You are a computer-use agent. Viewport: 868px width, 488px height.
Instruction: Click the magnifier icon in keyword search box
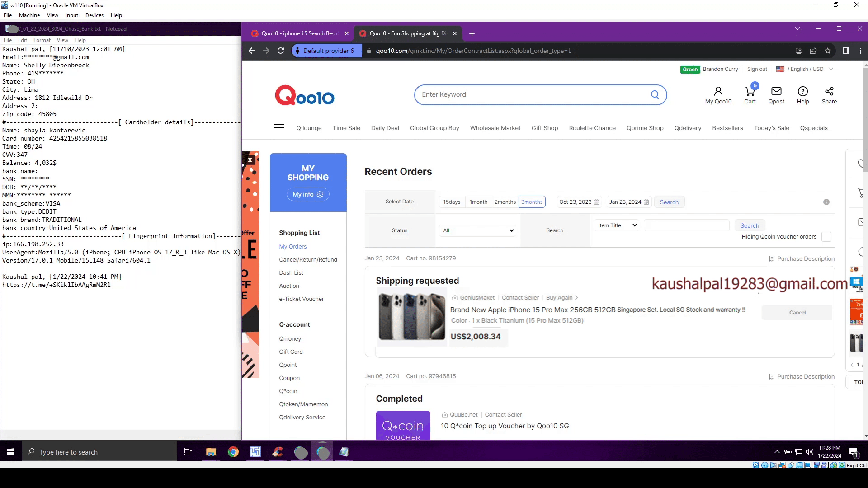(655, 95)
